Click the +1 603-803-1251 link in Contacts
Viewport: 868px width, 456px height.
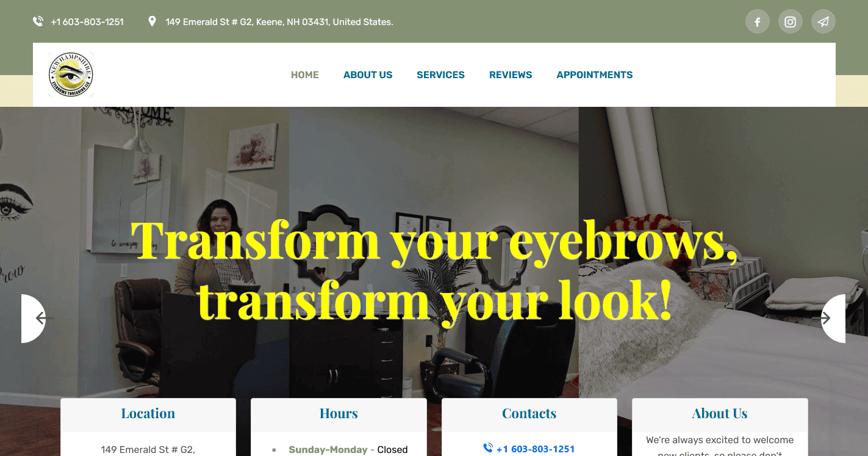(x=536, y=449)
